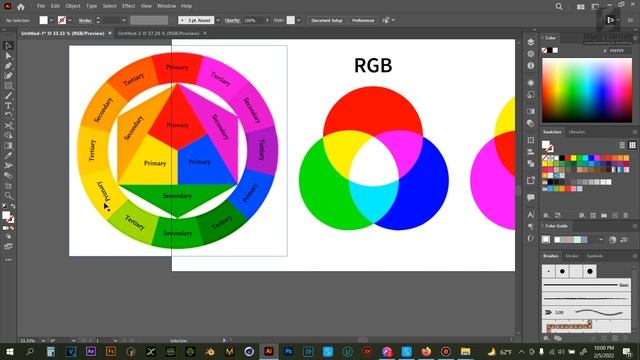Open the File menu
Viewport: 640px width, 360px height.
click(41, 6)
